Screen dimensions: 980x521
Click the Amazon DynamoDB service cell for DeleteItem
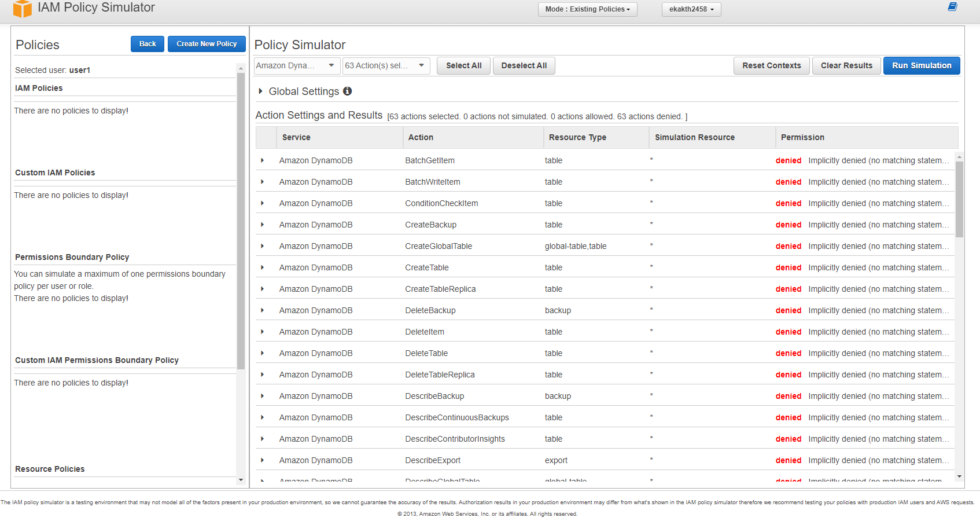click(316, 332)
